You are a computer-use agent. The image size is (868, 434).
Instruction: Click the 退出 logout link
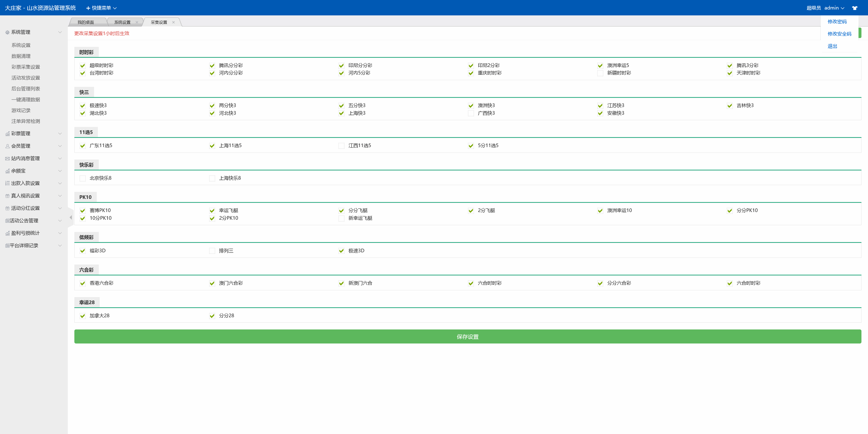point(832,46)
